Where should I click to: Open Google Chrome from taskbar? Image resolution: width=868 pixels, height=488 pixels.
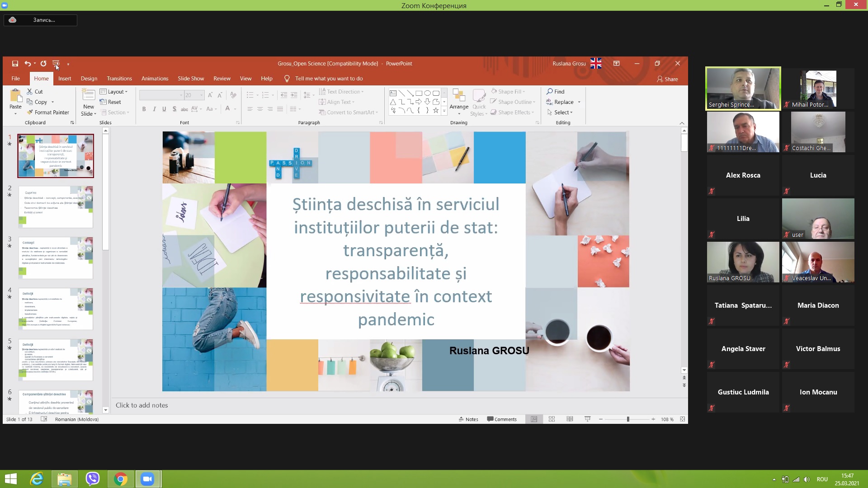[121, 479]
